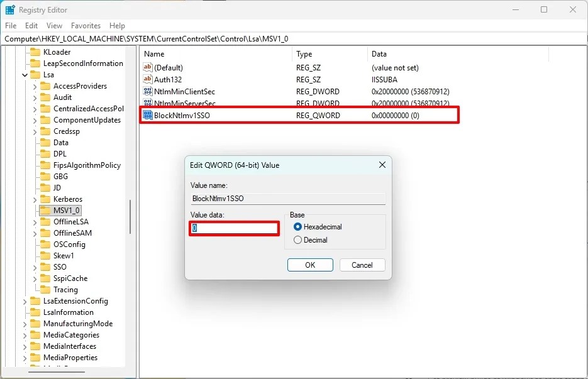Select the Decimal base radio button
Screen dimensions: 588x379
point(297,240)
